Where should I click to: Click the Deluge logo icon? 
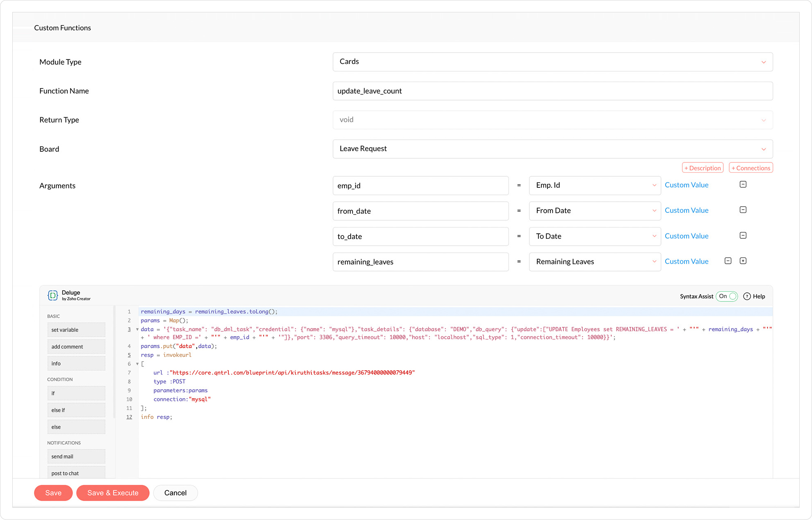click(52, 295)
